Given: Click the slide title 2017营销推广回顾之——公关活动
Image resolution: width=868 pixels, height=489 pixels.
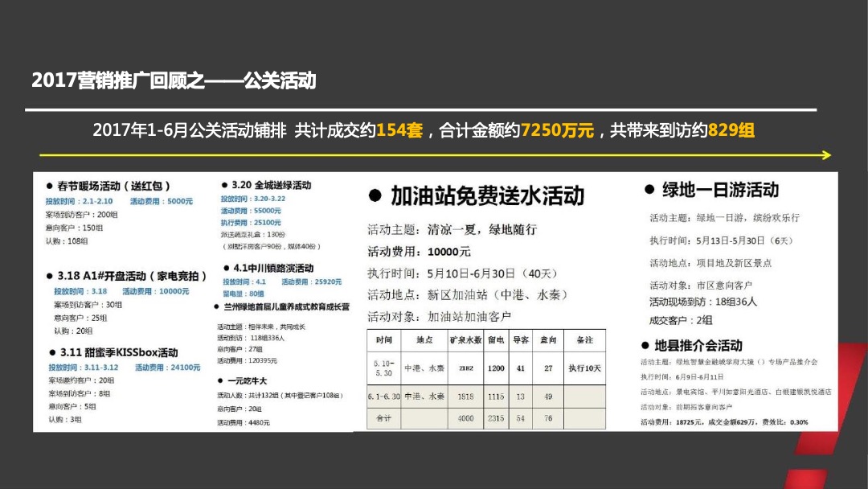Looking at the screenshot, I should (175, 80).
